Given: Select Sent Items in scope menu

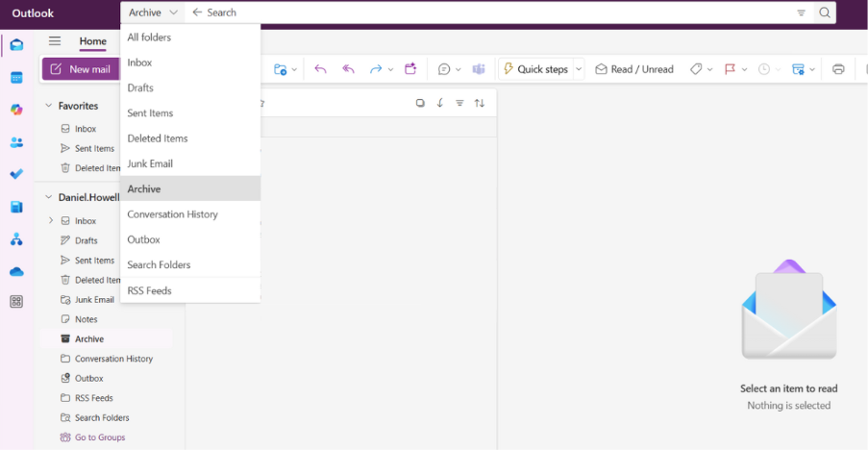Looking at the screenshot, I should point(190,112).
